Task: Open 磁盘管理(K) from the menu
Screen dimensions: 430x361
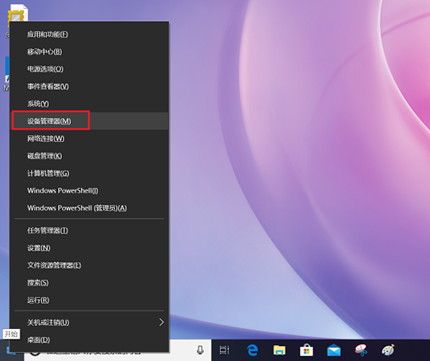Action: (x=90, y=156)
